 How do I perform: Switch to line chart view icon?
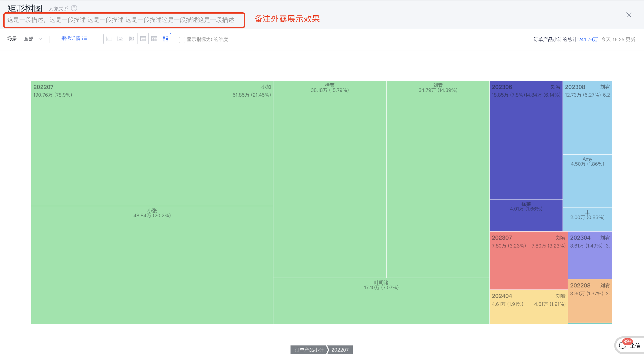click(120, 39)
